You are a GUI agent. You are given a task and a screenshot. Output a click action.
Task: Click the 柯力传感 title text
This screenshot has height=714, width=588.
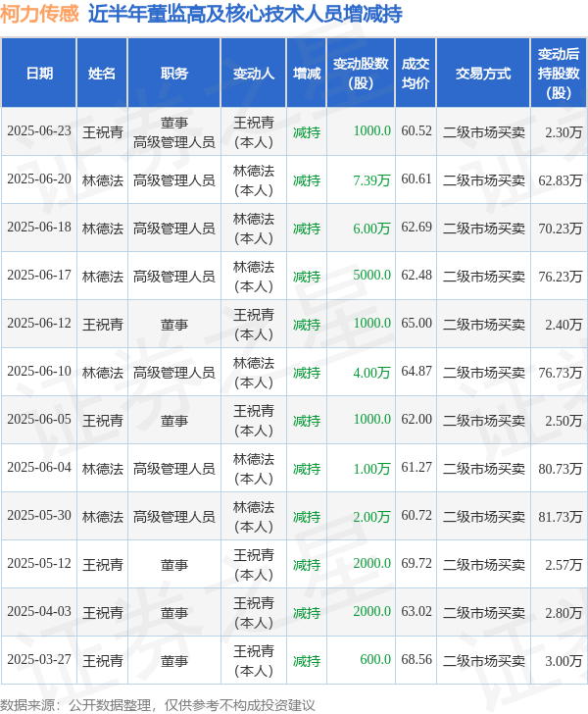[x=39, y=14]
